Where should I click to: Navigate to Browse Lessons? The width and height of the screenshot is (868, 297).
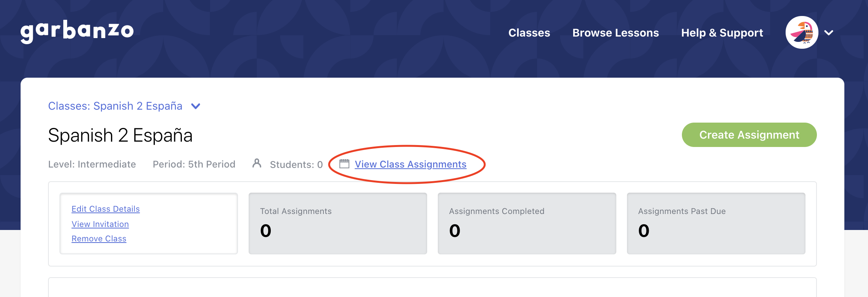pyautogui.click(x=616, y=33)
